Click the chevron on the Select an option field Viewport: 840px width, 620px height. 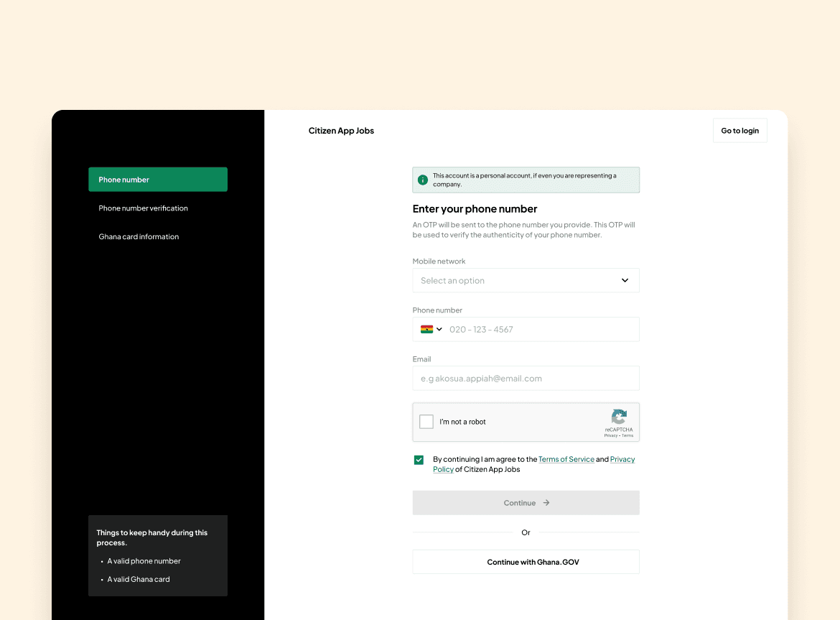point(624,280)
